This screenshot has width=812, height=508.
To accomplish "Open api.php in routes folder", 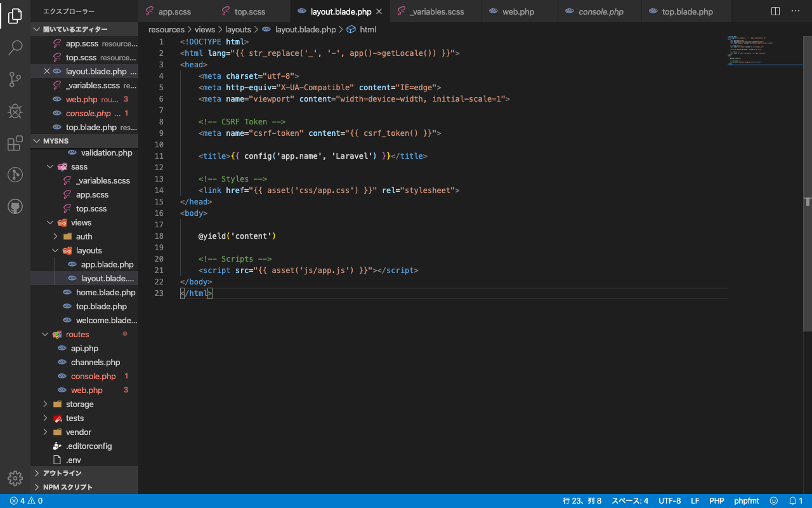I will (84, 349).
